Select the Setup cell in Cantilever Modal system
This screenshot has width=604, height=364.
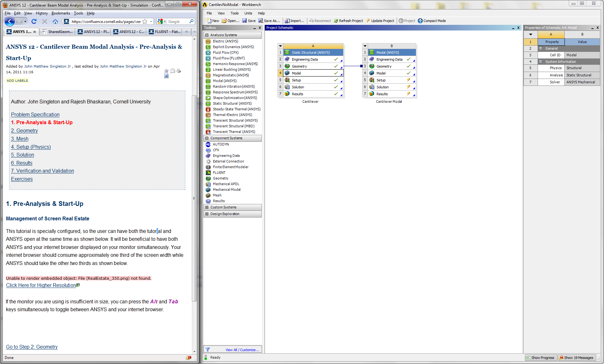(x=391, y=80)
